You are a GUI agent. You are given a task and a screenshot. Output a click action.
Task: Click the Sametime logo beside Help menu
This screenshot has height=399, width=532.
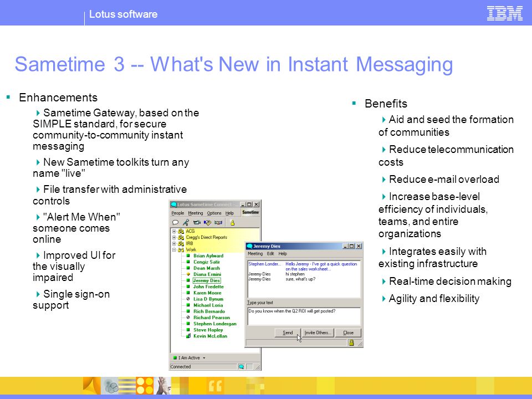[x=250, y=212]
